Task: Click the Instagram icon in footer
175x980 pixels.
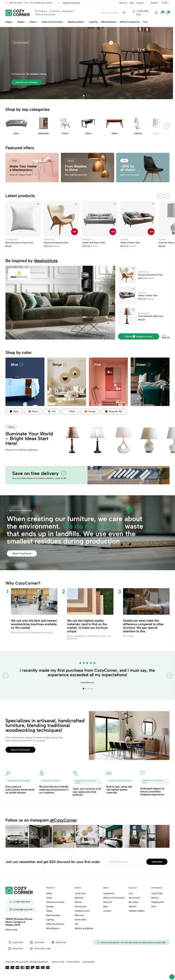Action: click(31, 942)
